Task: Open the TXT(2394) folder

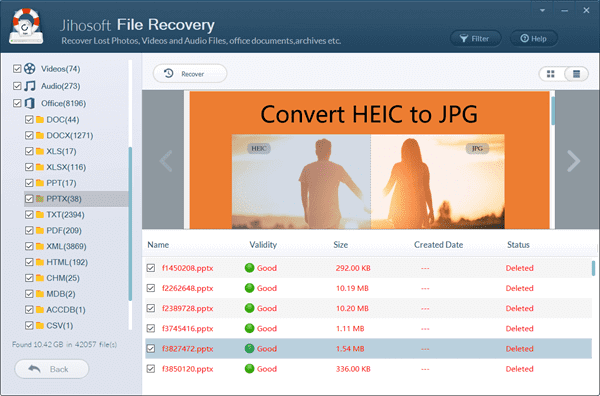Action: [x=65, y=215]
